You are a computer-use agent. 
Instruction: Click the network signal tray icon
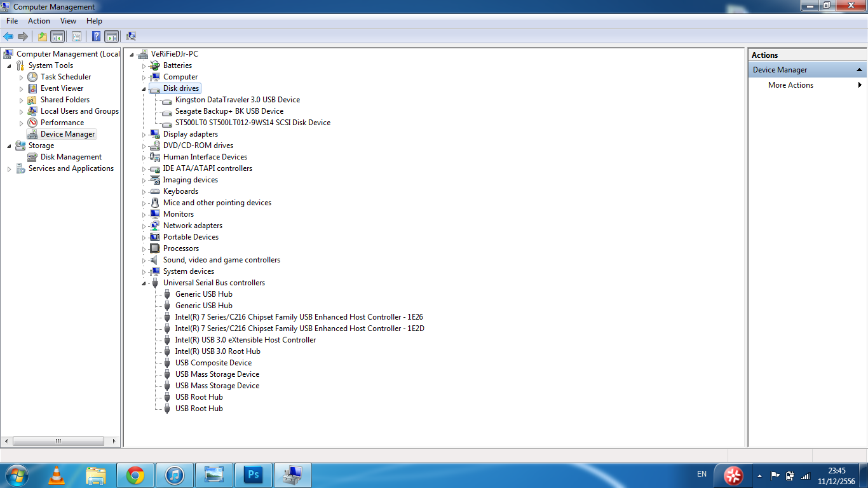[x=805, y=475]
